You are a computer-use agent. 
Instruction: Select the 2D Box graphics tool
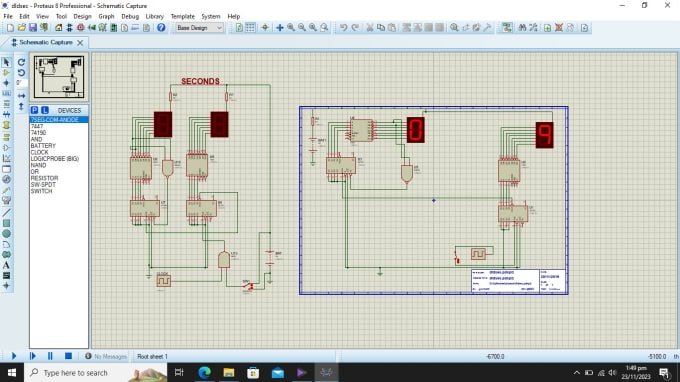point(6,223)
